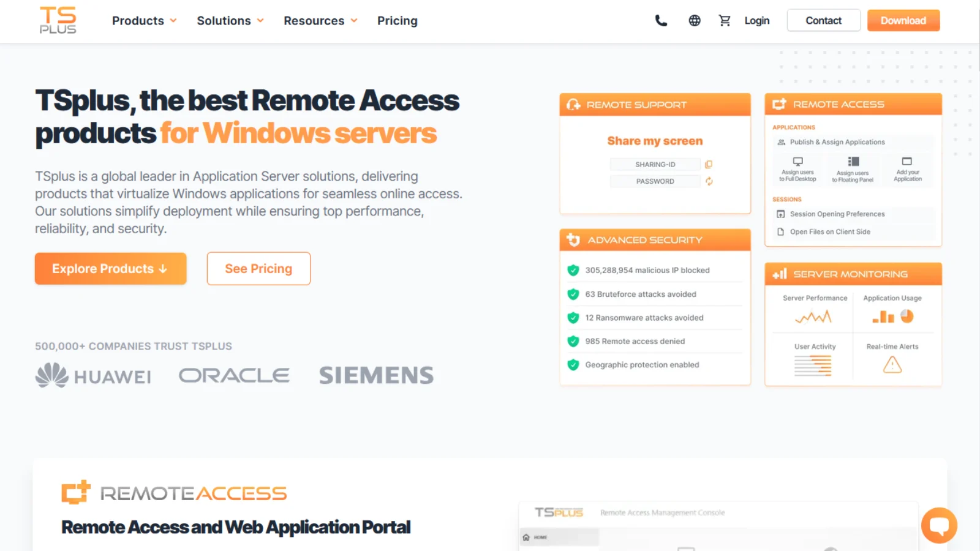The width and height of the screenshot is (980, 551).
Task: Click the TSplus logo in header
Action: pyautogui.click(x=58, y=20)
